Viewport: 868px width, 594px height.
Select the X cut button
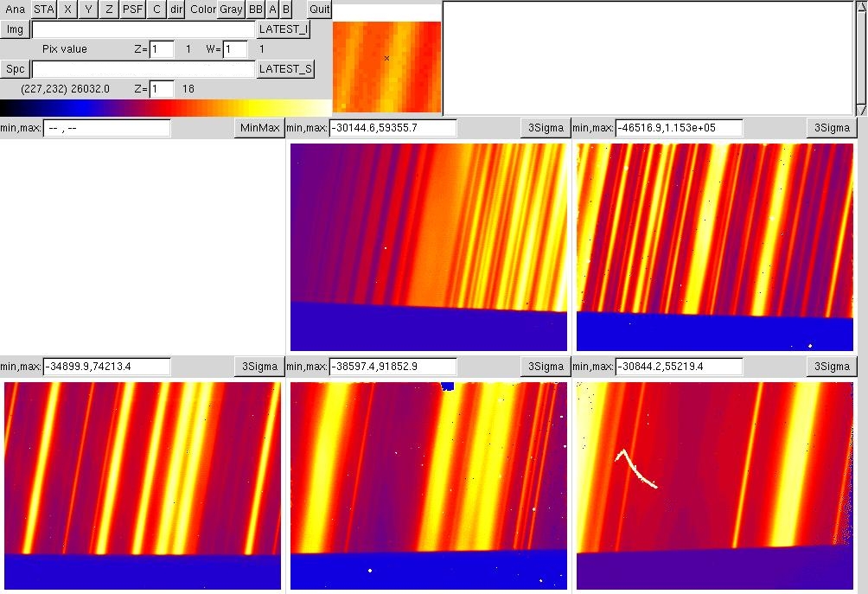tap(67, 10)
